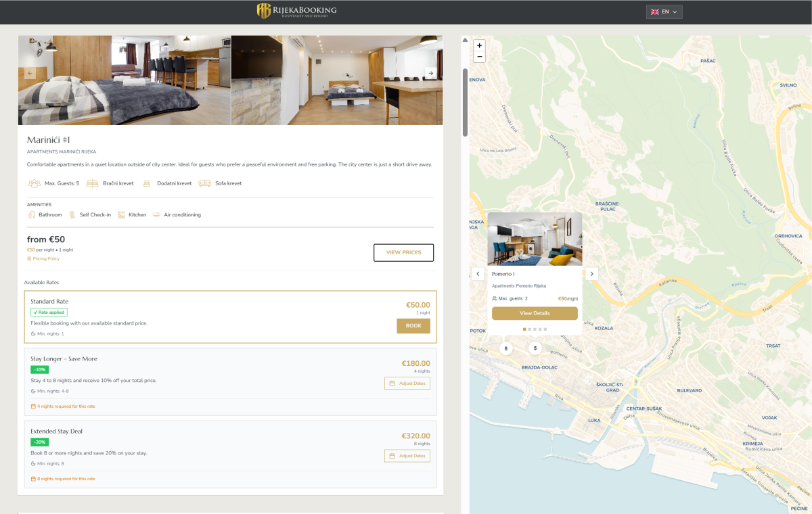
Task: Click the Pomerio I popup thumbnail image
Action: point(535,239)
